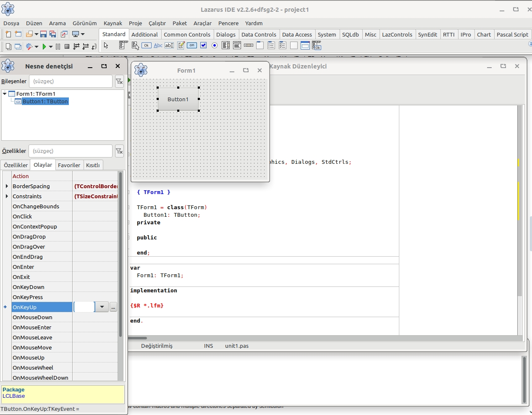Click Button1 on the form designer
The width and height of the screenshot is (532, 415).
point(178,99)
